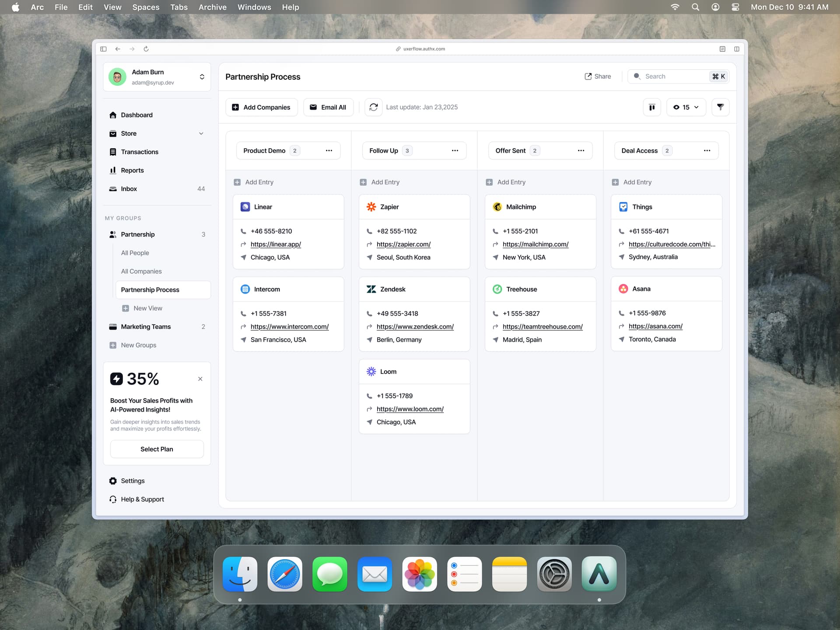The width and height of the screenshot is (840, 630).
Task: Collapse the Partnership group in sidebar
Action: coord(138,234)
